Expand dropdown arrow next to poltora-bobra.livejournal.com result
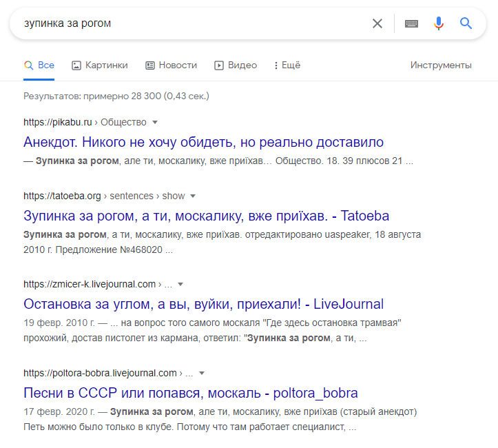The width and height of the screenshot is (498, 448). coord(202,373)
